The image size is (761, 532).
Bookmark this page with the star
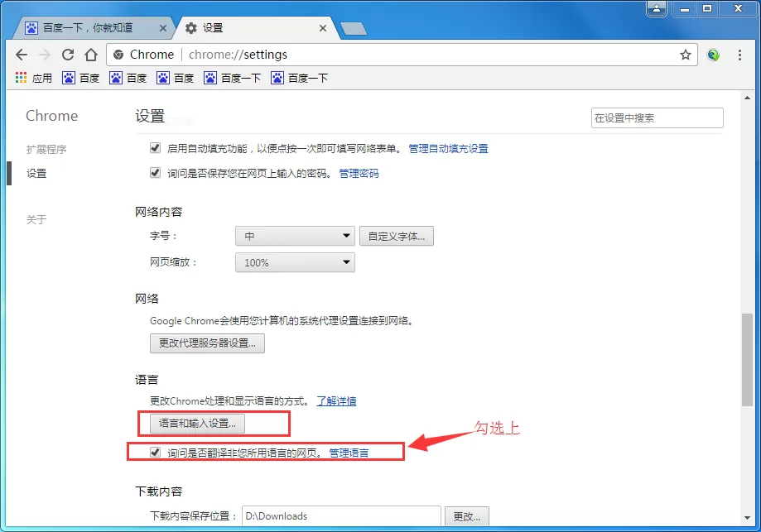click(686, 55)
